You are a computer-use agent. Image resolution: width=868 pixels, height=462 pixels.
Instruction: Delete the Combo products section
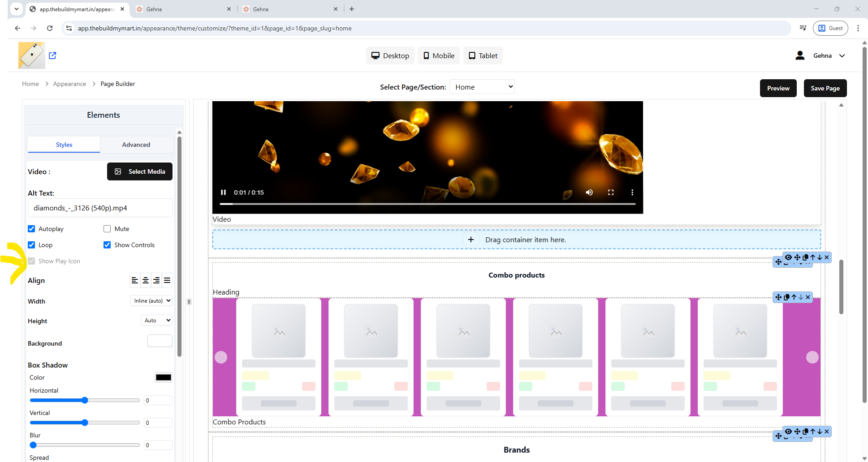coord(827,257)
